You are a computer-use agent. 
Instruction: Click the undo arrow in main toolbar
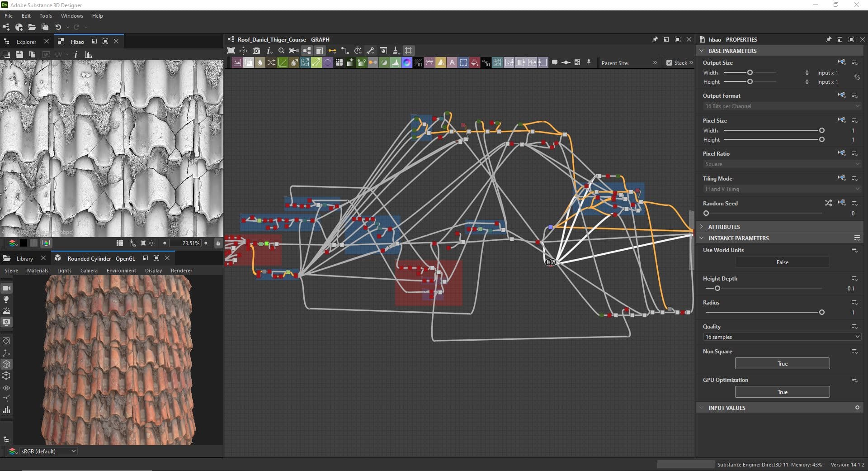[x=58, y=27]
